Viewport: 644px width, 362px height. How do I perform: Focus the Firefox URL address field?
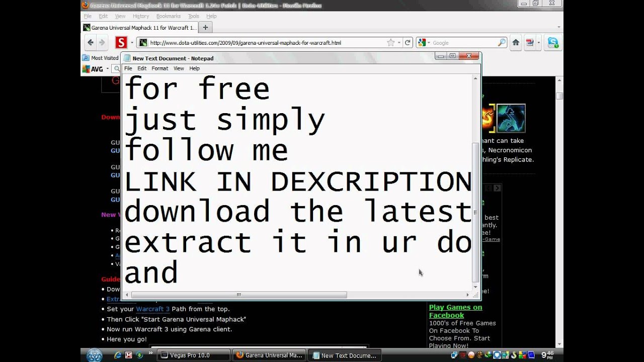[267, 43]
